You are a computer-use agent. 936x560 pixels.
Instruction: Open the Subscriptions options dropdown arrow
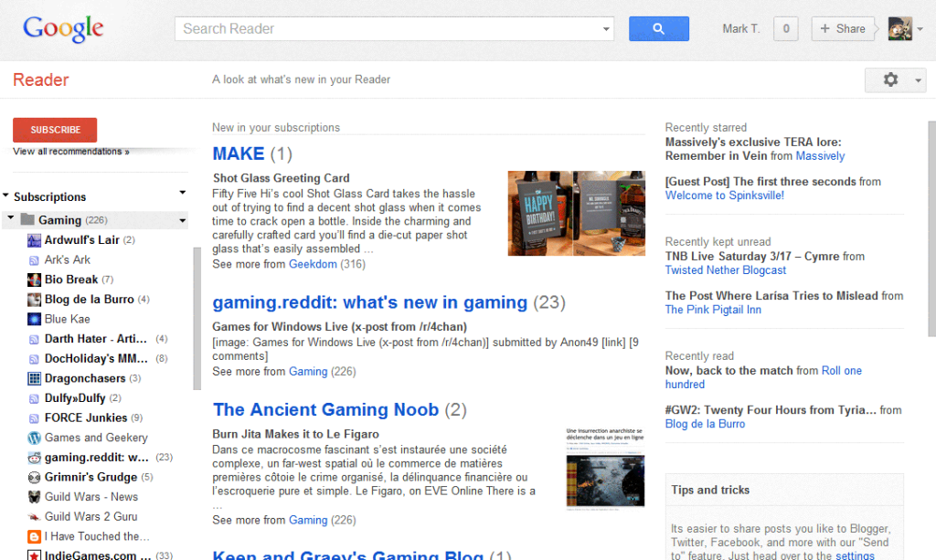pyautogui.click(x=183, y=193)
